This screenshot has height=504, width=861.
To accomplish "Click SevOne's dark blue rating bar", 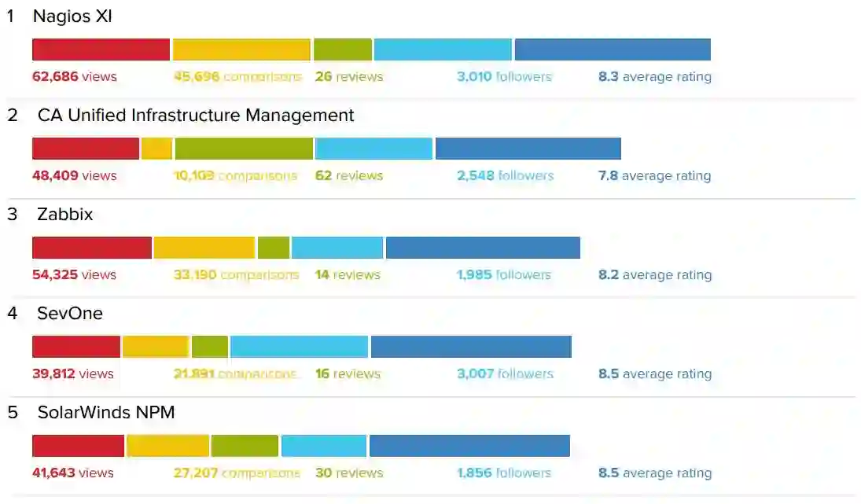I will pos(471,347).
